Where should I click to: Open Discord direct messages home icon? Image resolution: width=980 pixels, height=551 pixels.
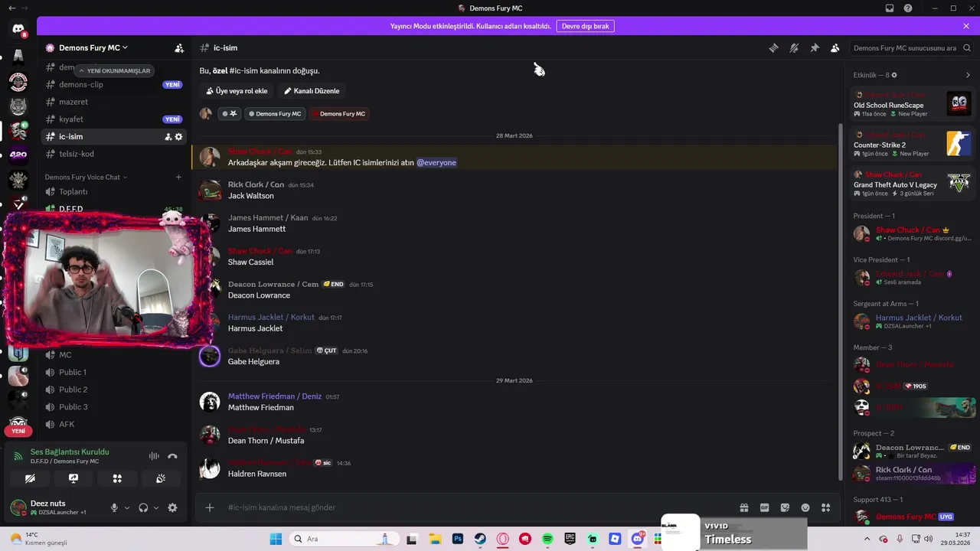pyautogui.click(x=18, y=29)
